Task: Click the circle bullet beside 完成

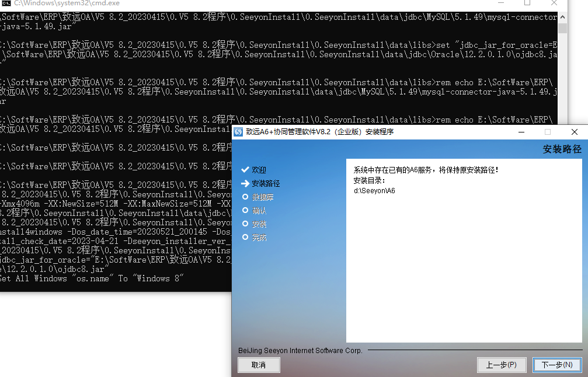Action: pos(245,237)
